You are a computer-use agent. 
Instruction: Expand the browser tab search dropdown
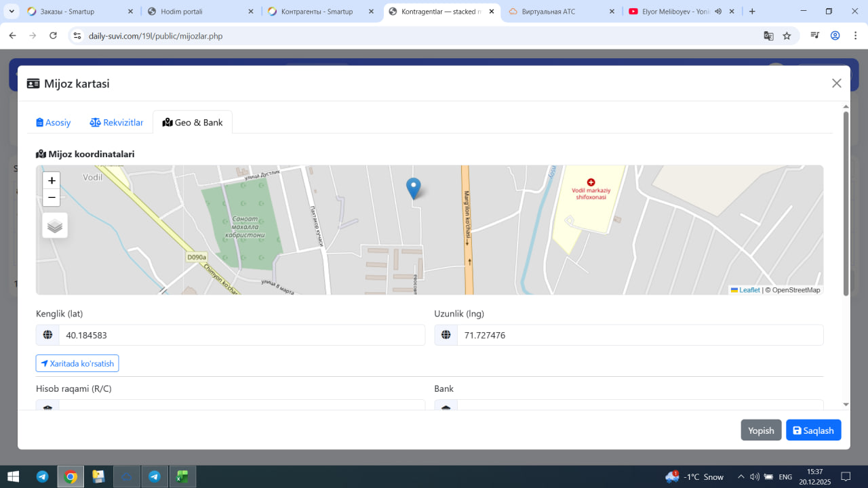[x=12, y=12]
